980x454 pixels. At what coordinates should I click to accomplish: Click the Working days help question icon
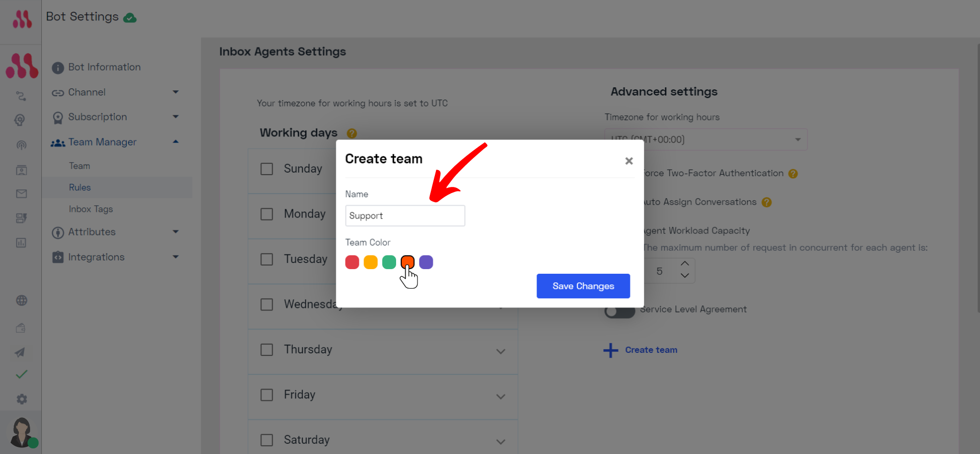coord(352,133)
